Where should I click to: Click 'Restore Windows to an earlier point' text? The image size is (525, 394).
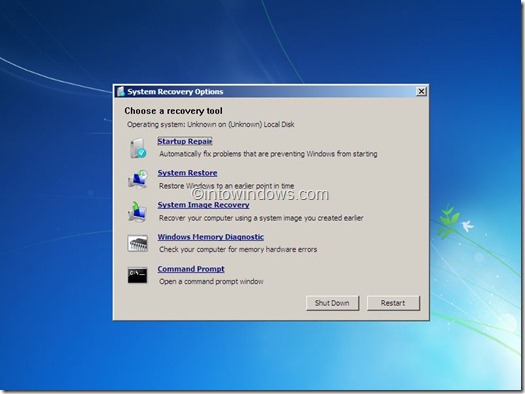tap(227, 186)
